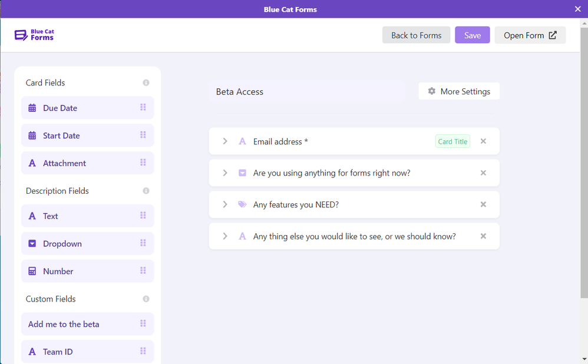Click the Blue Cat Forms logo

coord(34,35)
